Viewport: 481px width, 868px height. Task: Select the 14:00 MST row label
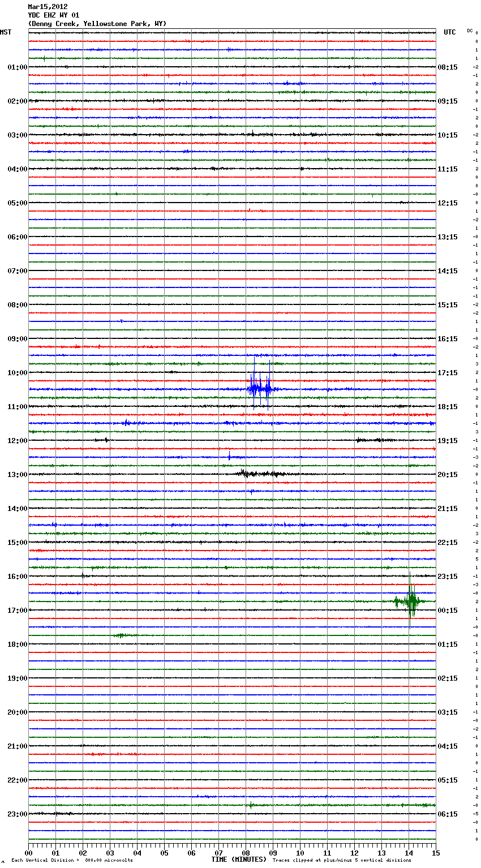(x=18, y=509)
